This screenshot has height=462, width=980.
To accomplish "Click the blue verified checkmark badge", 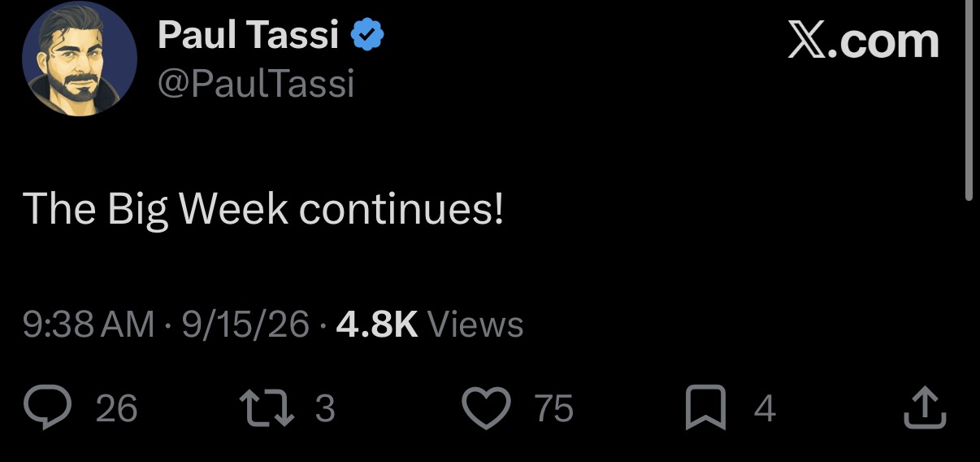I will point(367,35).
